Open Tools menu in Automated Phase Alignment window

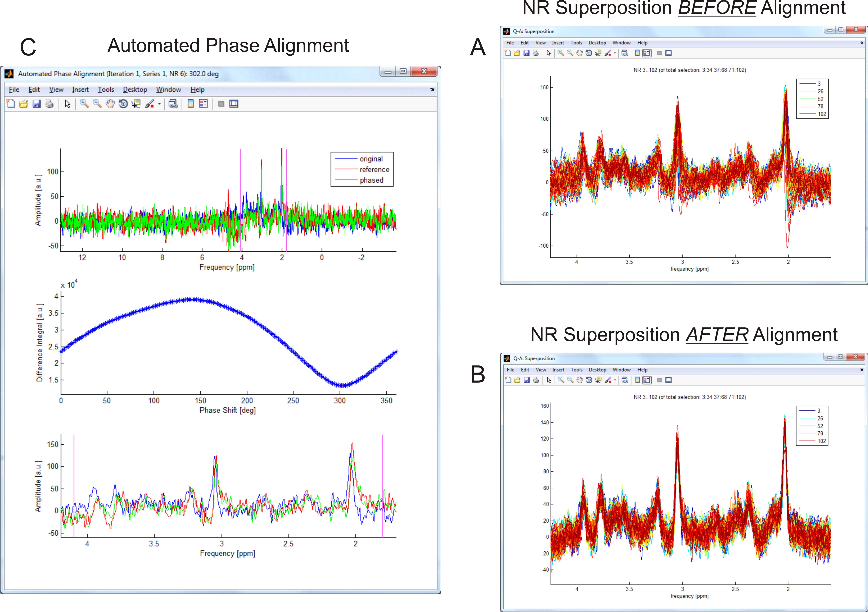click(106, 90)
